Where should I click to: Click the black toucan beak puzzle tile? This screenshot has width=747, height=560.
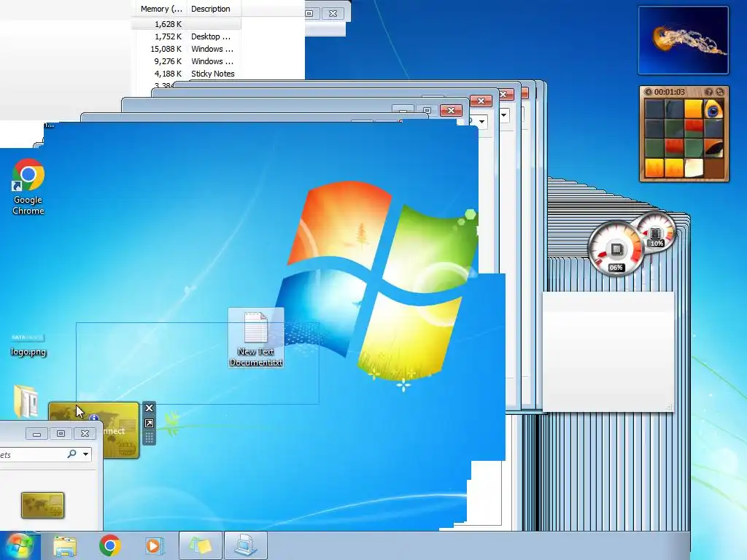713,148
